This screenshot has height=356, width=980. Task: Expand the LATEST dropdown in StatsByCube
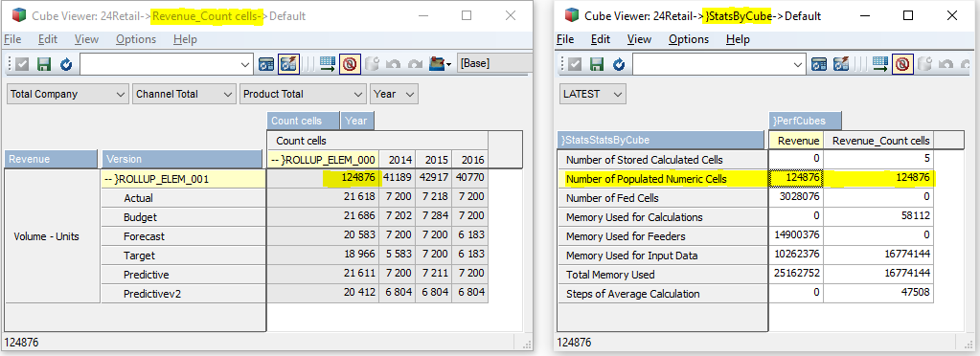tap(592, 94)
